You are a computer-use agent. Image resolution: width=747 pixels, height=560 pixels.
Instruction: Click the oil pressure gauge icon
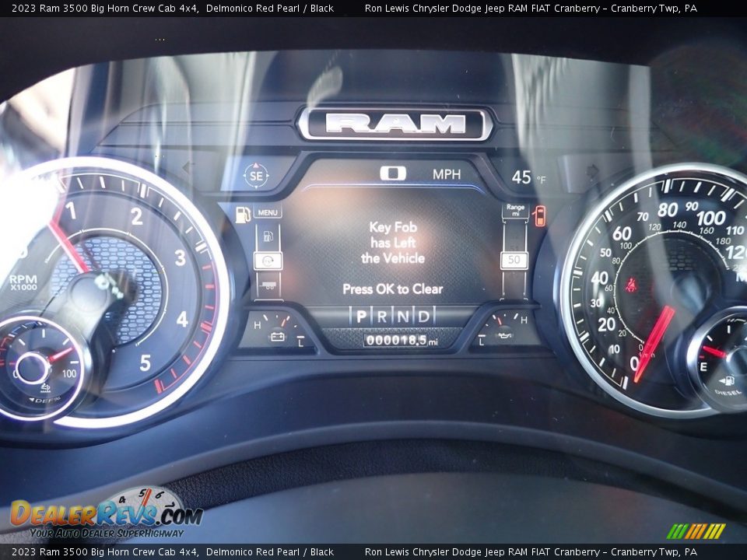pos(505,334)
